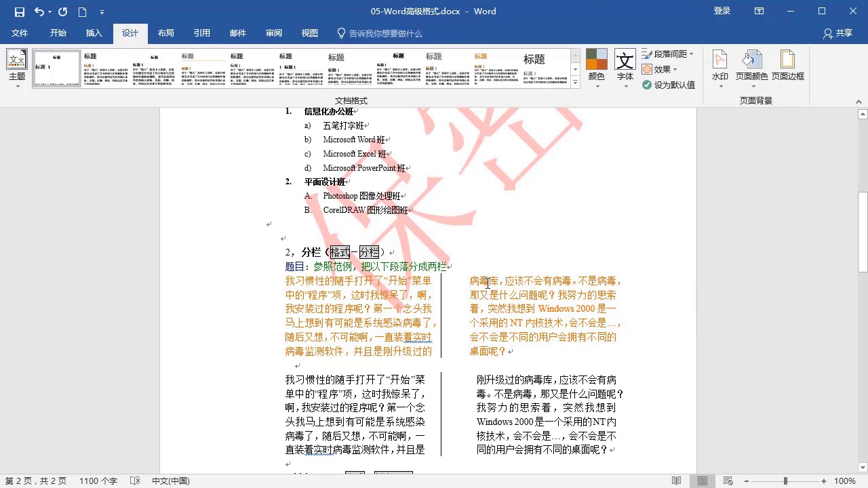Click the 2，分栏 heading line
Screen dimensions: 868x488
pos(338,252)
